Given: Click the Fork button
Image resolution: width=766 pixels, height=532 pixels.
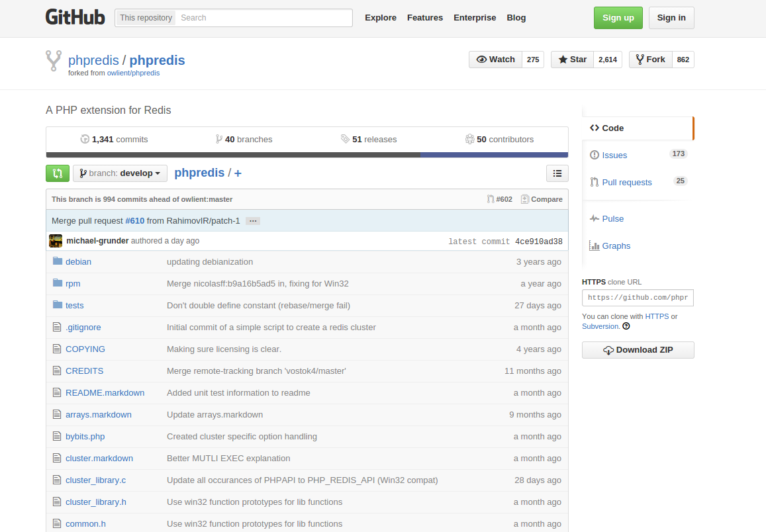Looking at the screenshot, I should (651, 60).
